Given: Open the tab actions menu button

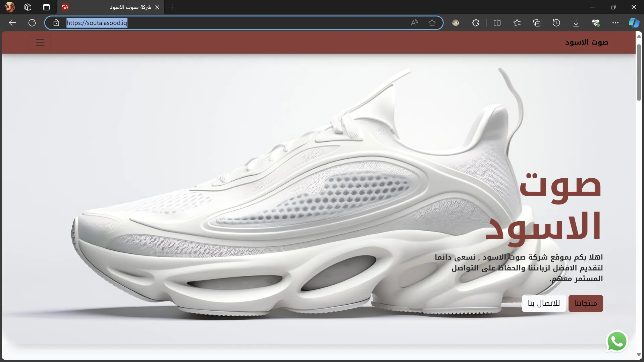Looking at the screenshot, I should pyautogui.click(x=46, y=7).
